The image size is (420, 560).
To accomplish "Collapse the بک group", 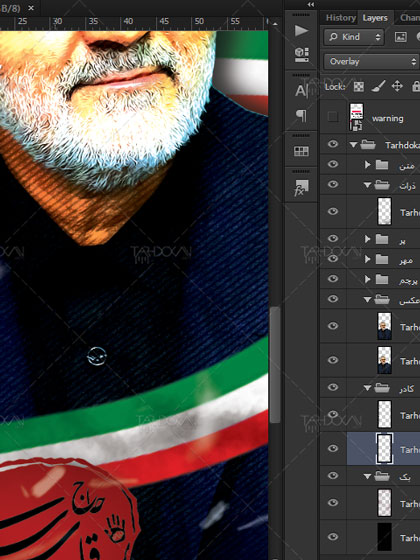I will pyautogui.click(x=368, y=476).
